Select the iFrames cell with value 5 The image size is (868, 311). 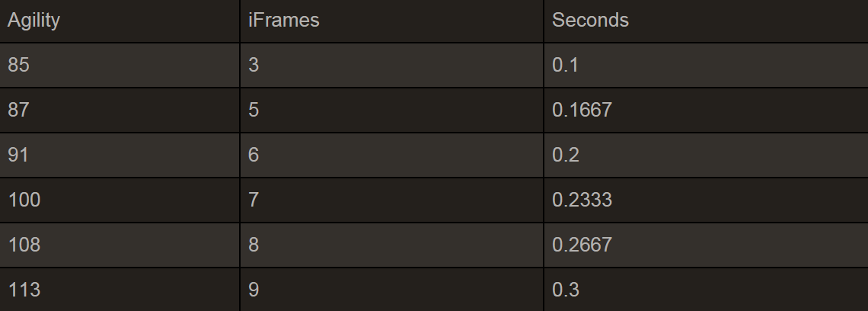(x=254, y=111)
